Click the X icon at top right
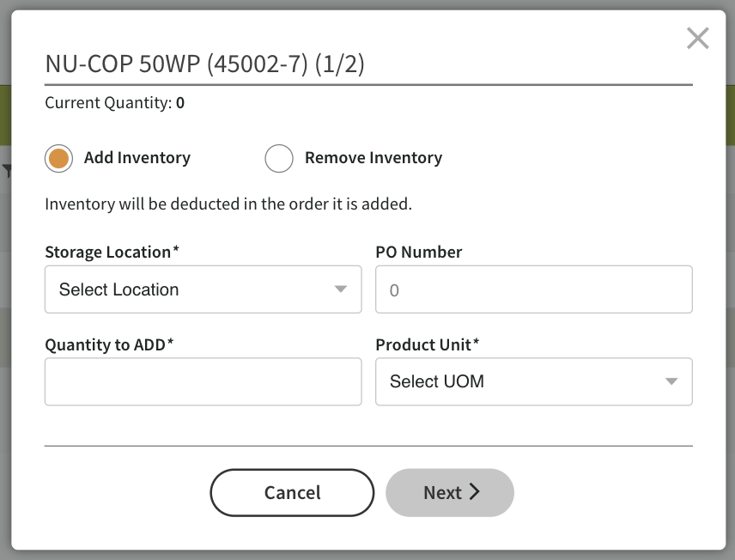The image size is (735, 560). (x=697, y=38)
